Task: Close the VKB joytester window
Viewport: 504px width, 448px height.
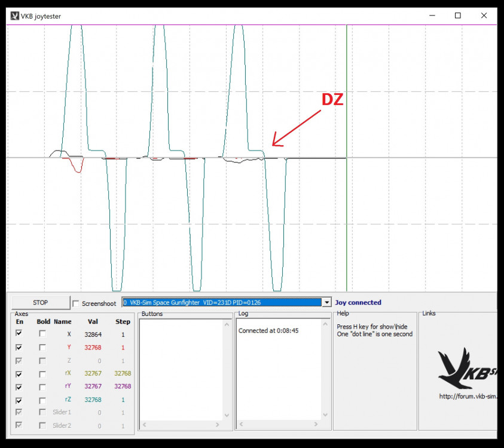Action: 484,16
